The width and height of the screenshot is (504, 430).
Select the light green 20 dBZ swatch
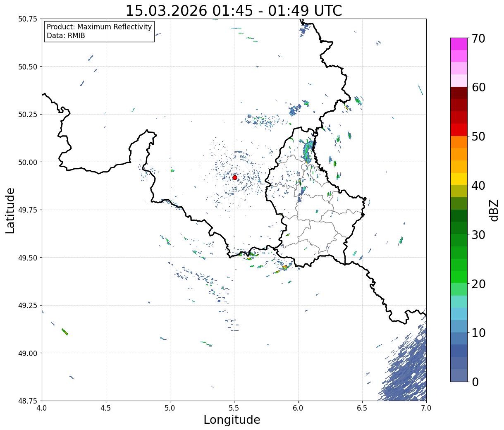(459, 289)
